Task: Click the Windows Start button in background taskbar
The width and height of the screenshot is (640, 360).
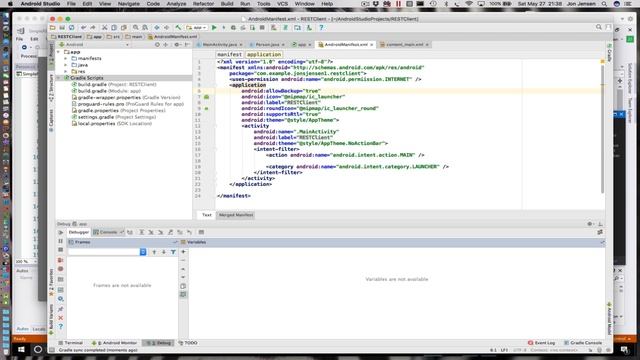Action: (21, 350)
